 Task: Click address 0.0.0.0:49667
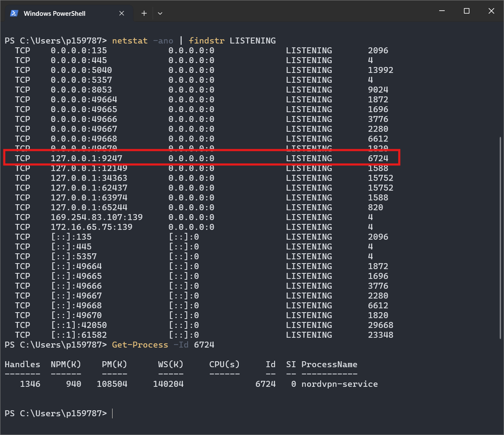coord(84,129)
